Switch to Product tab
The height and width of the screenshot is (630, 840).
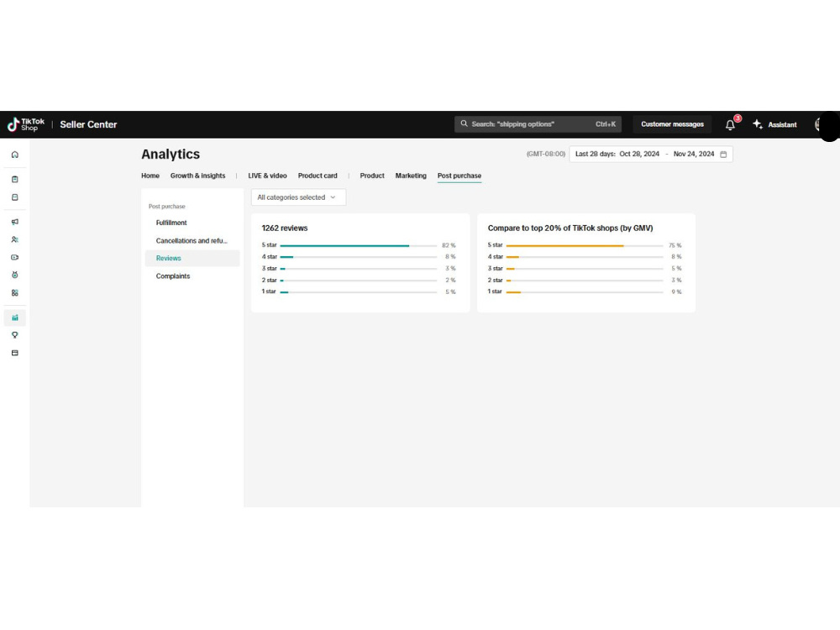click(372, 176)
